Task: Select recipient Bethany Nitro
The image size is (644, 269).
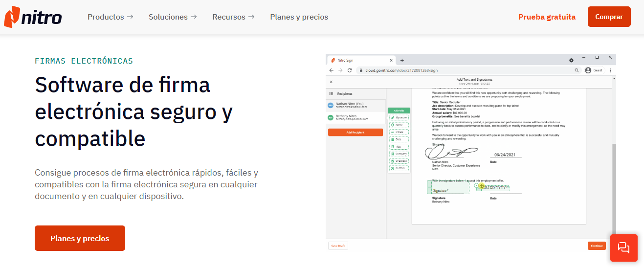Action: pos(356,117)
